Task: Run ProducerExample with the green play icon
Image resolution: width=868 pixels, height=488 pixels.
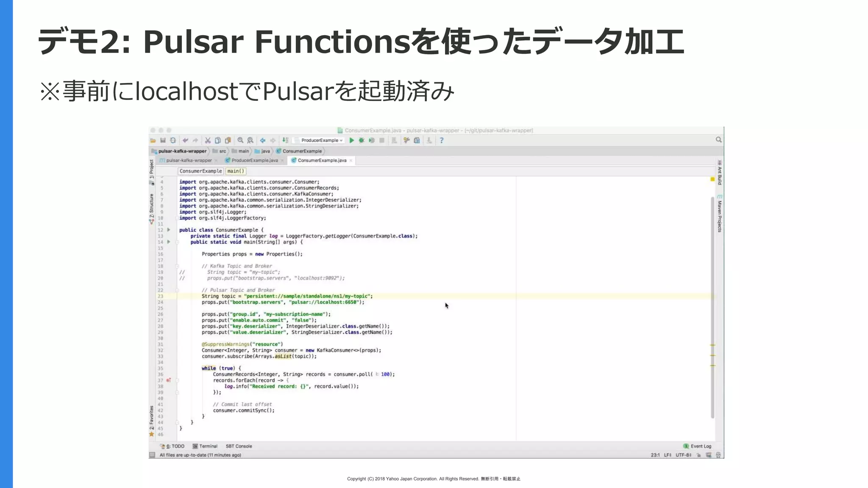Action: (x=351, y=140)
